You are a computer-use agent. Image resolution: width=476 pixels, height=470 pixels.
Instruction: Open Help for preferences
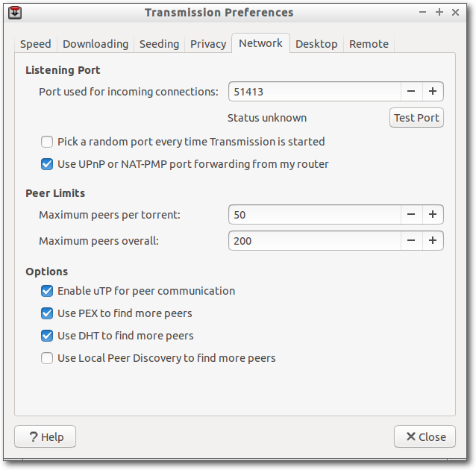pos(46,436)
